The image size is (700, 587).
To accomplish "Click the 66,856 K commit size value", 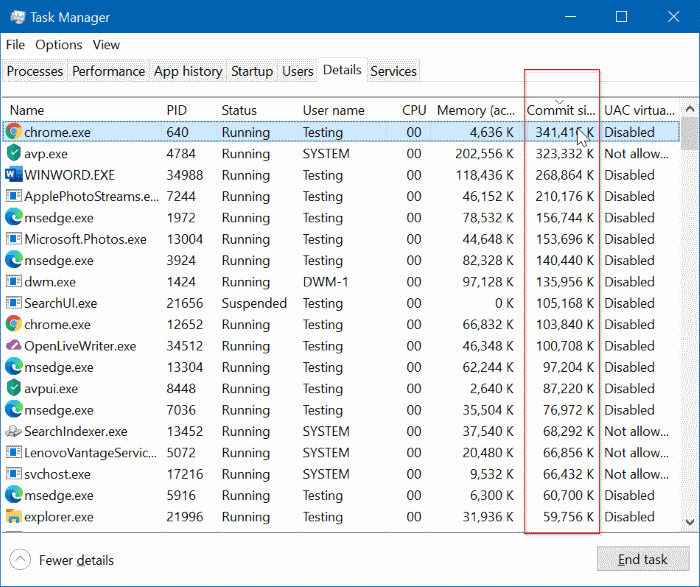I will (x=568, y=453).
